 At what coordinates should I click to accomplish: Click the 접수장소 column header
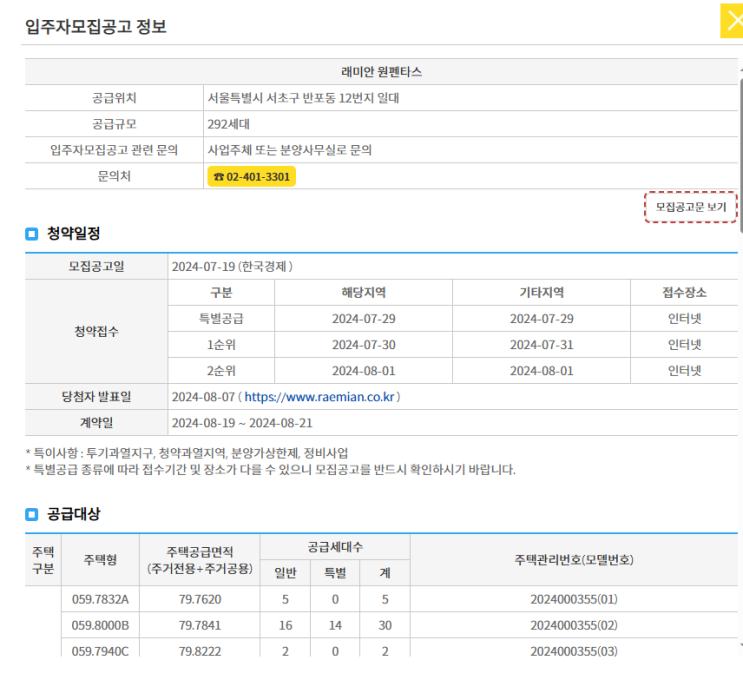point(684,292)
